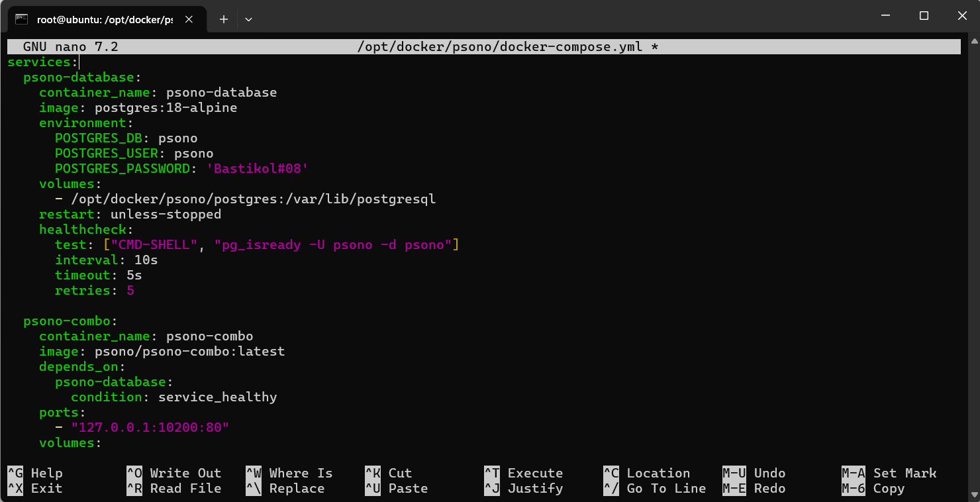Click the ^G Help shortcut
Screen dimensions: 980x502
point(34,474)
